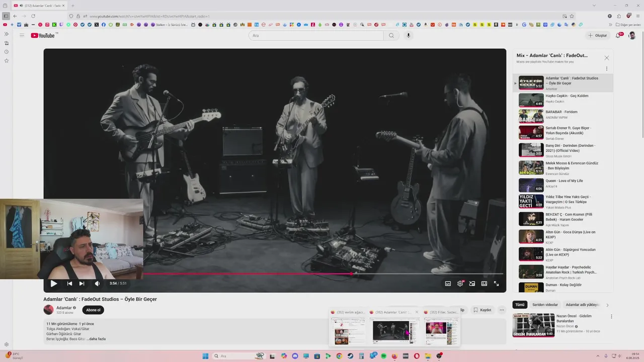The height and width of the screenshot is (362, 644).
Task: Open Opera from the taskbar
Action: 417,356
